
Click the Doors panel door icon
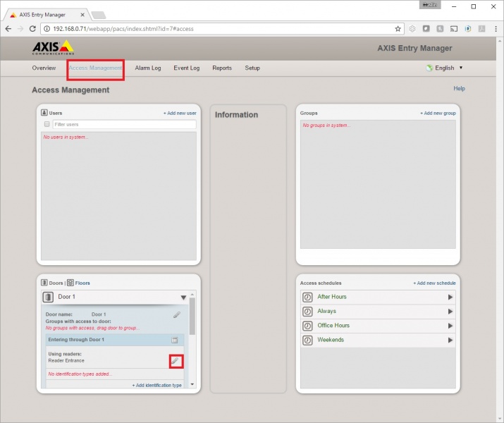(44, 283)
